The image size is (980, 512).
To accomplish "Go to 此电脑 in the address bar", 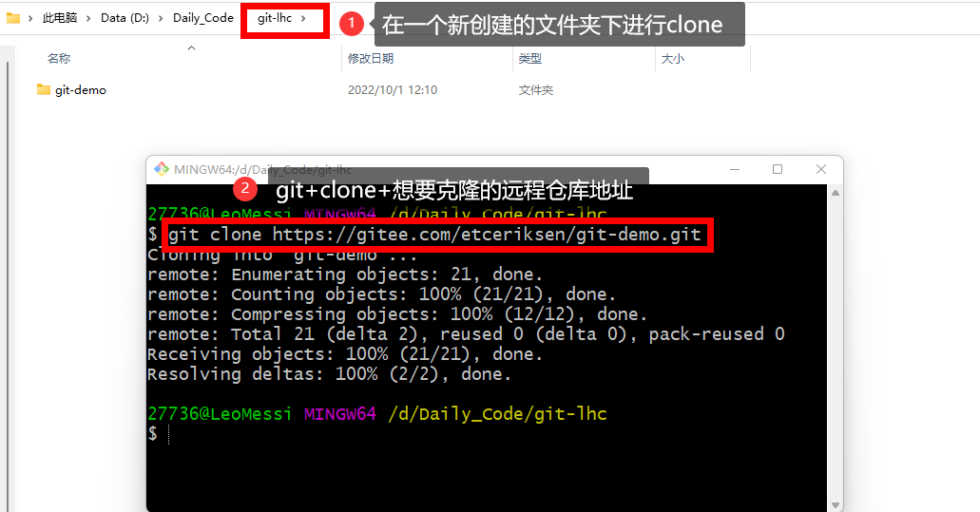I will [x=59, y=18].
